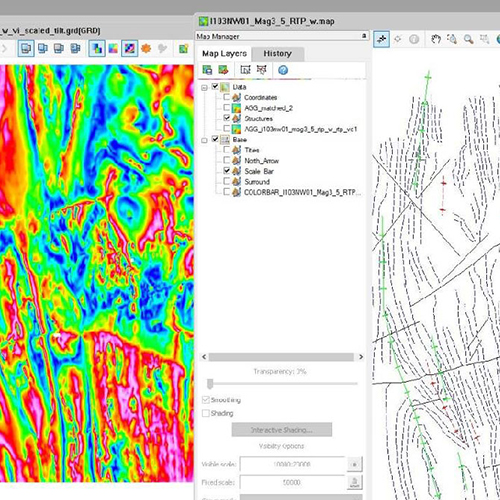Click the orange sun shading icon
This screenshot has width=500, height=500.
point(146,49)
